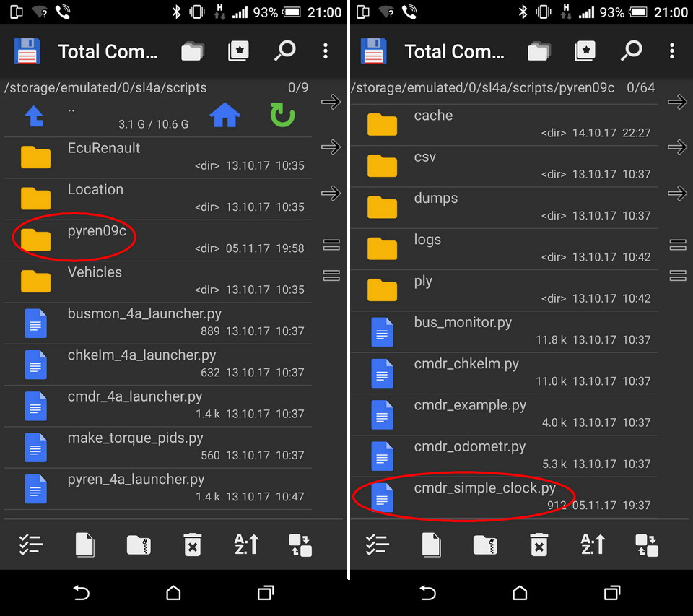Tap search icon on left screen
This screenshot has width=693, height=616.
tap(285, 51)
